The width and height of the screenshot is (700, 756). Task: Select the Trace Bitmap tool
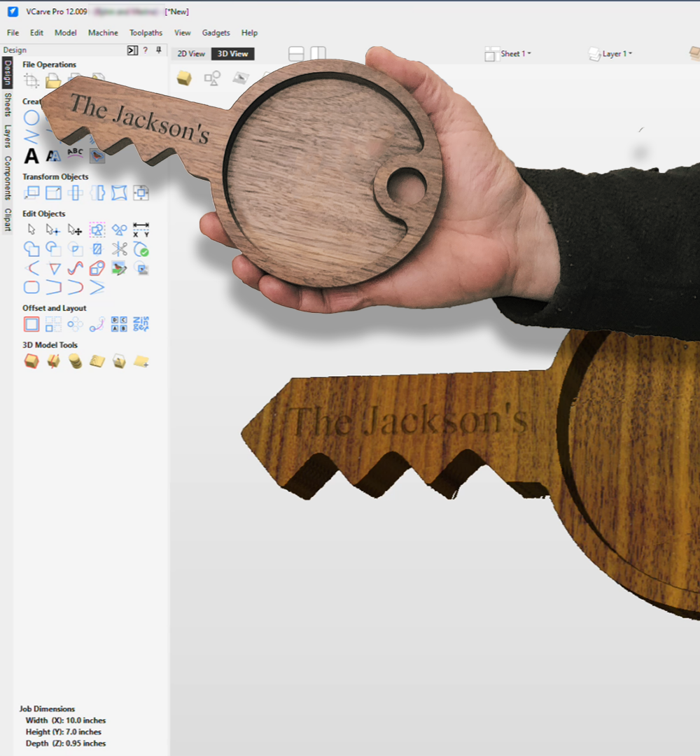(x=98, y=156)
